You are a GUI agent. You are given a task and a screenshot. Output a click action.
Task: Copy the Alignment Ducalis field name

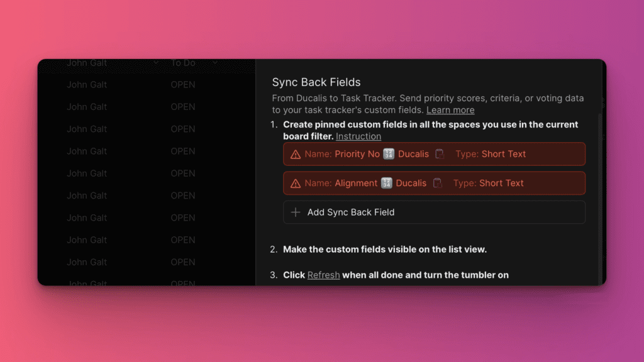click(x=438, y=183)
